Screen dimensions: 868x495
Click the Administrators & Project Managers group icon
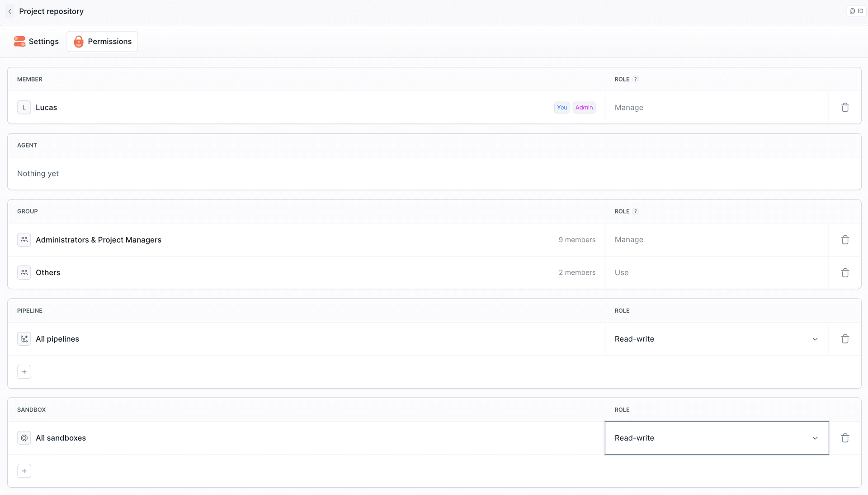pyautogui.click(x=24, y=240)
